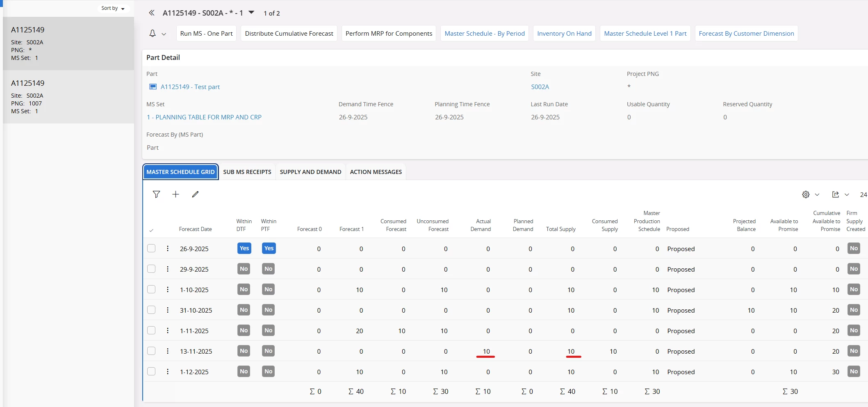Expand the chevron next to bell icon
The height and width of the screenshot is (407, 868).
click(164, 34)
